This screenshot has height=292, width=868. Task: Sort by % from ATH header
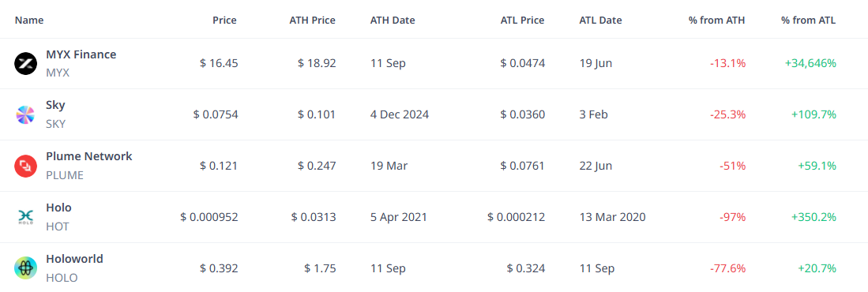click(717, 21)
